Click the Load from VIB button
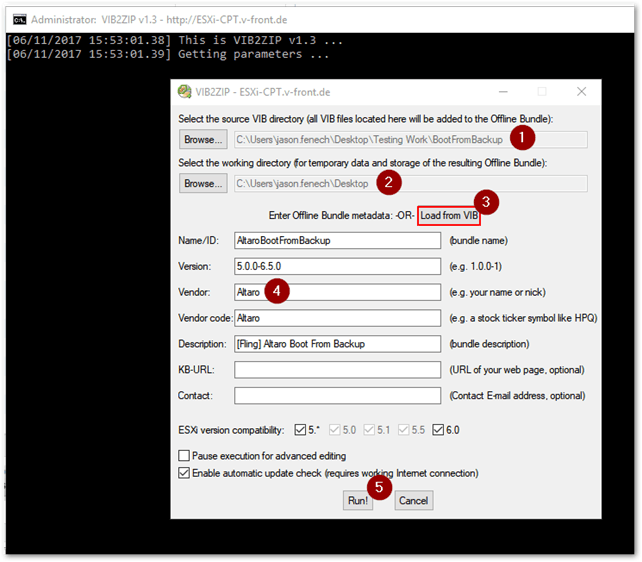 pos(449,215)
